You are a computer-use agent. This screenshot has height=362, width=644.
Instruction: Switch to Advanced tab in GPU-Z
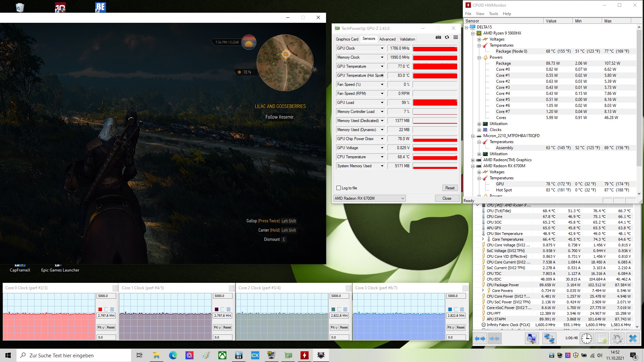point(387,39)
